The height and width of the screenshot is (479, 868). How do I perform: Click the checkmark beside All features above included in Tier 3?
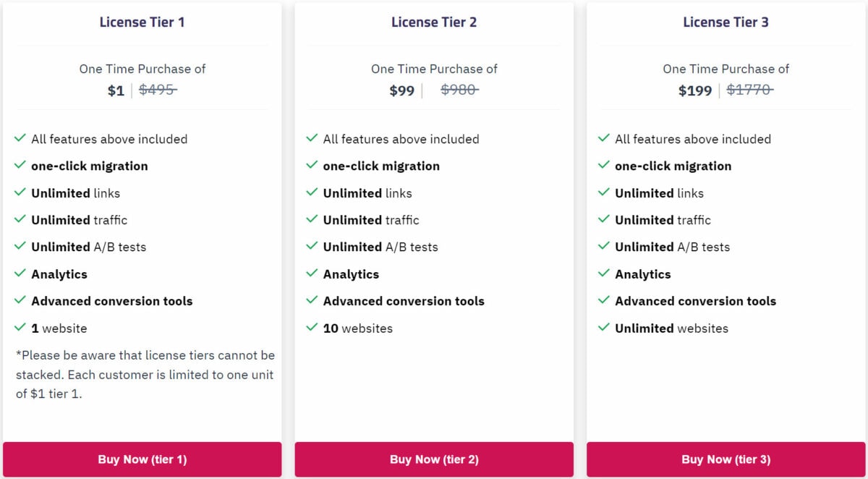(604, 138)
